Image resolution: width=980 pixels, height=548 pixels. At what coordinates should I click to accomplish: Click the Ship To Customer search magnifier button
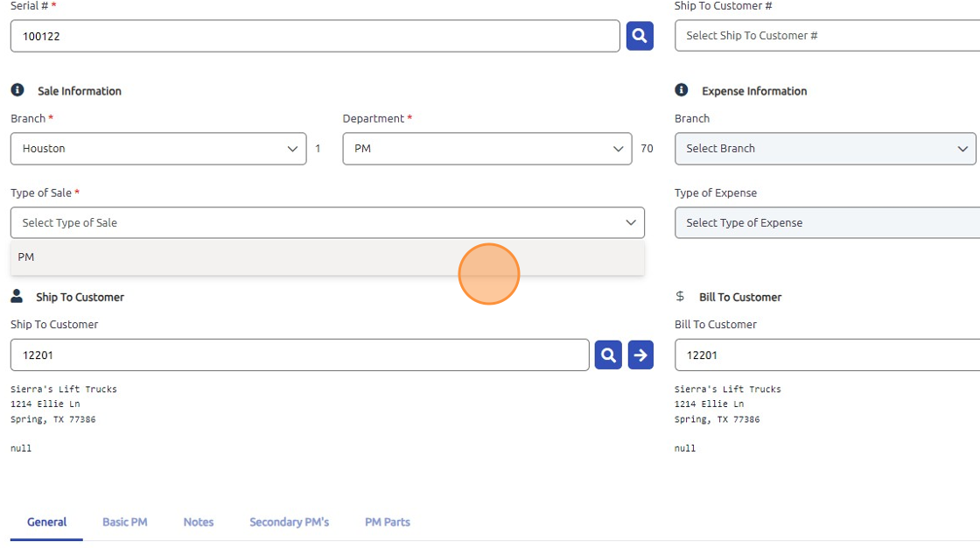[x=608, y=355]
